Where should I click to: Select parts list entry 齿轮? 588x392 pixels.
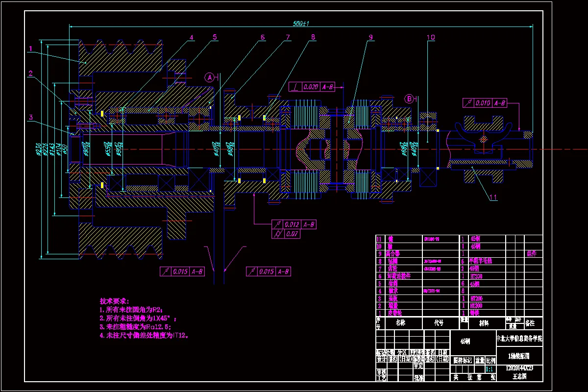point(392,269)
